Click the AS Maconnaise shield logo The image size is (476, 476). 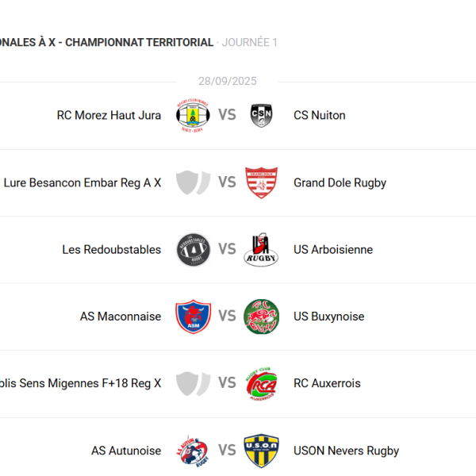193,317
